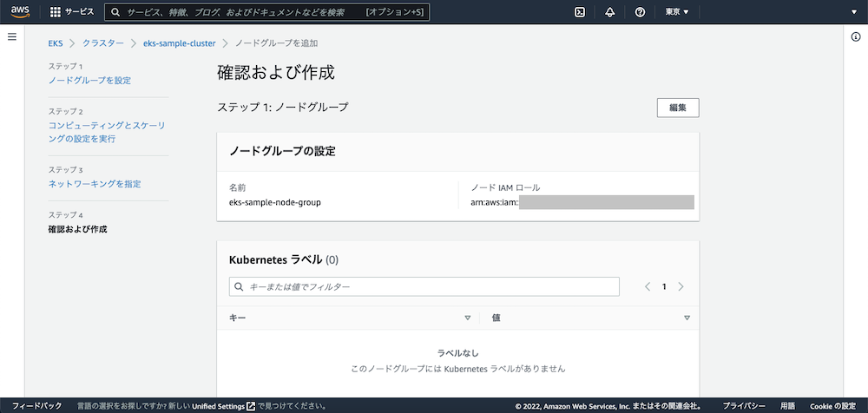The height and width of the screenshot is (413, 868).
Task: Sort labels by the key column
Action: click(x=467, y=318)
